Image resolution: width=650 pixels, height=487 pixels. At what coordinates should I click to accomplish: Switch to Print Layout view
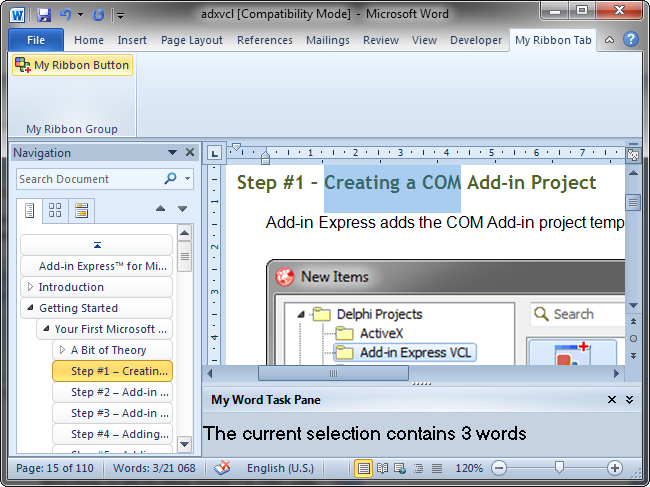[x=364, y=468]
